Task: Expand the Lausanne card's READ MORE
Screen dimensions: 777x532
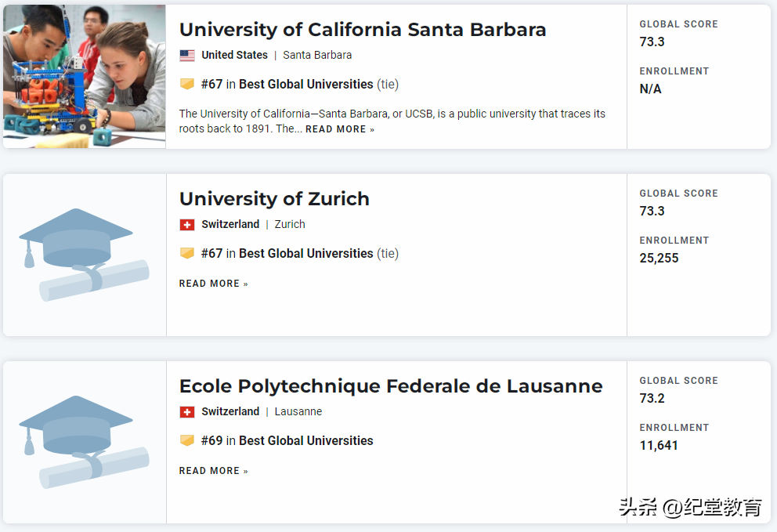Action: click(x=213, y=471)
